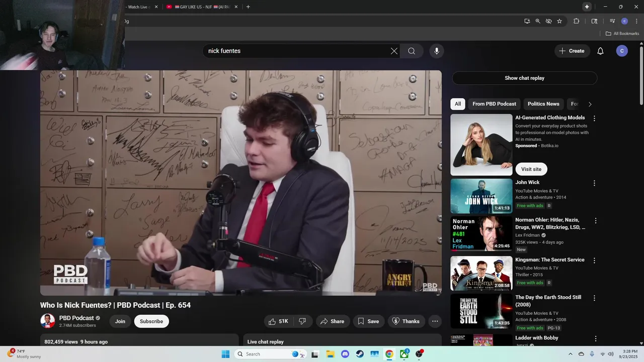Open File Explorer from taskbar
The width and height of the screenshot is (644, 362).
330,354
